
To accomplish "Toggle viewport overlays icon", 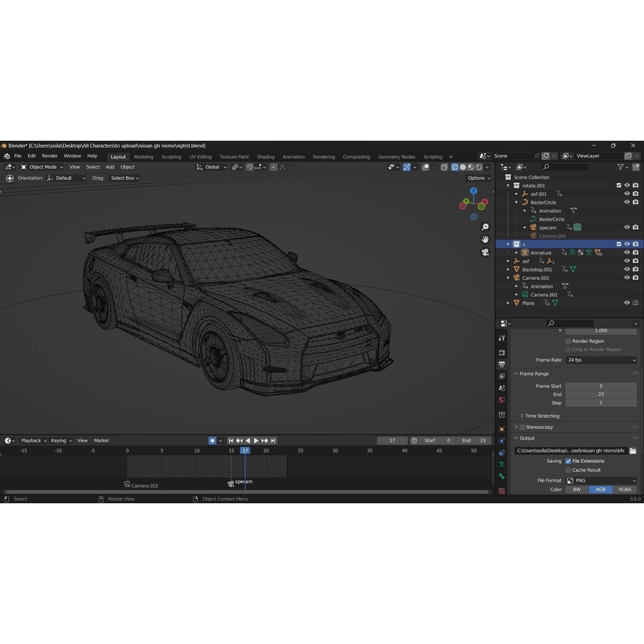I will coord(426,167).
